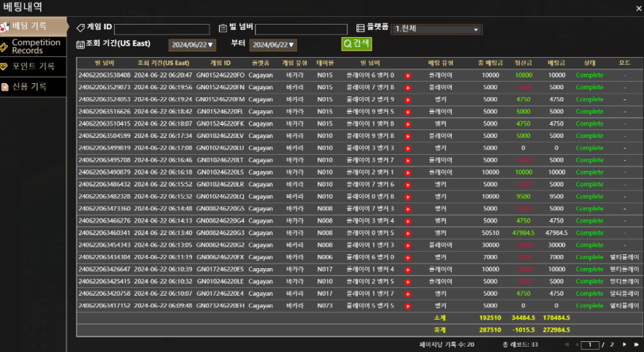Click the 페이지당 기록 수: 20 text
Image resolution: width=644 pixels, height=352 pixels.
point(447,344)
